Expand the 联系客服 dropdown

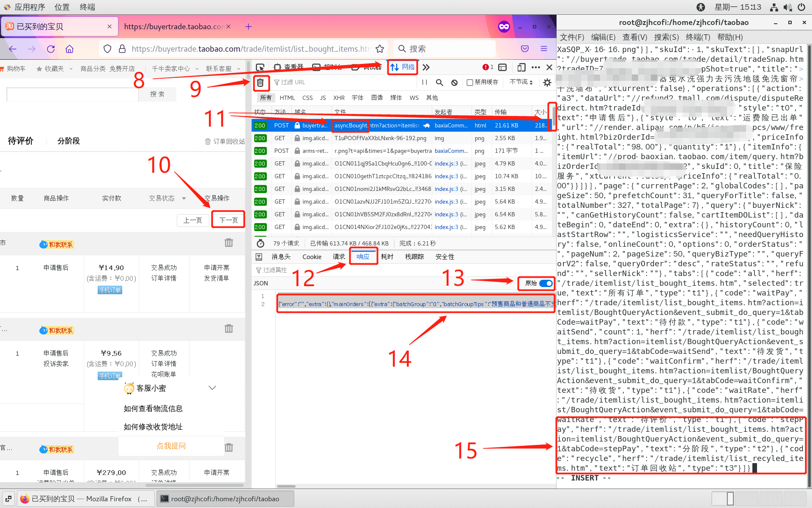(239, 69)
